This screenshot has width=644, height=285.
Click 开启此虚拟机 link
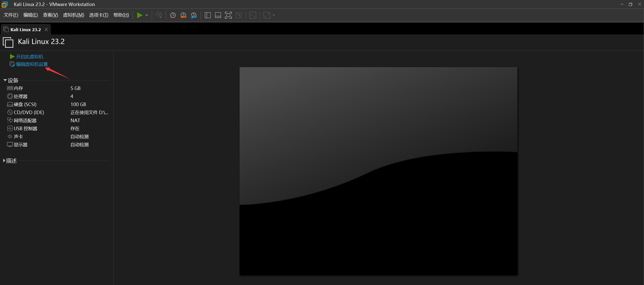(x=29, y=57)
